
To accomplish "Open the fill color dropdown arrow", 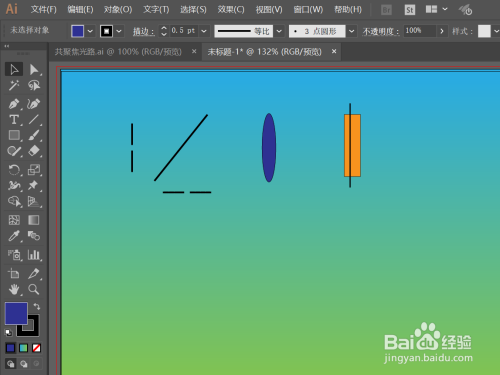I will (90, 31).
